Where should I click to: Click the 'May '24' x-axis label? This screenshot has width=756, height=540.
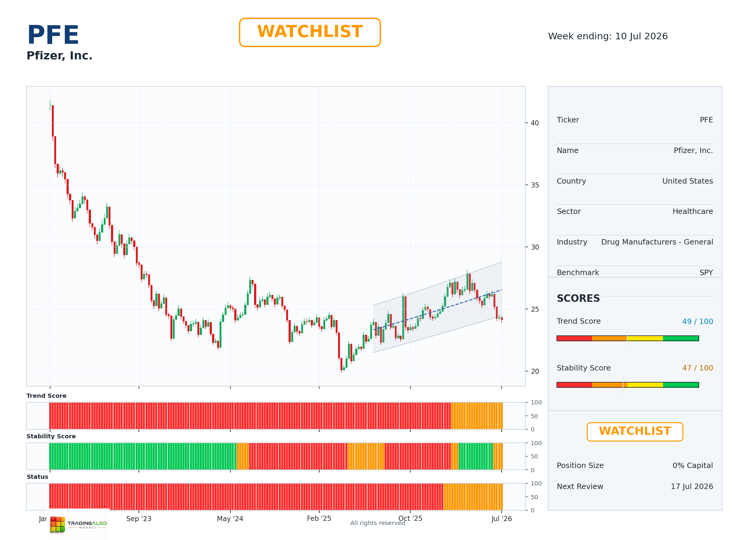[230, 519]
